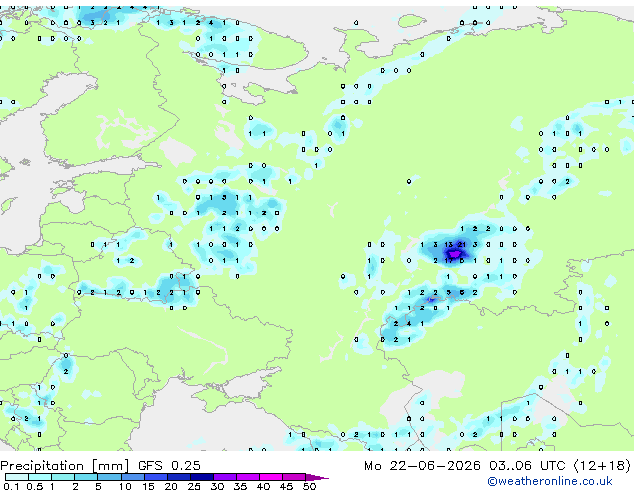
Task: Click the "0.1" legend label
Action: [x=12, y=486]
